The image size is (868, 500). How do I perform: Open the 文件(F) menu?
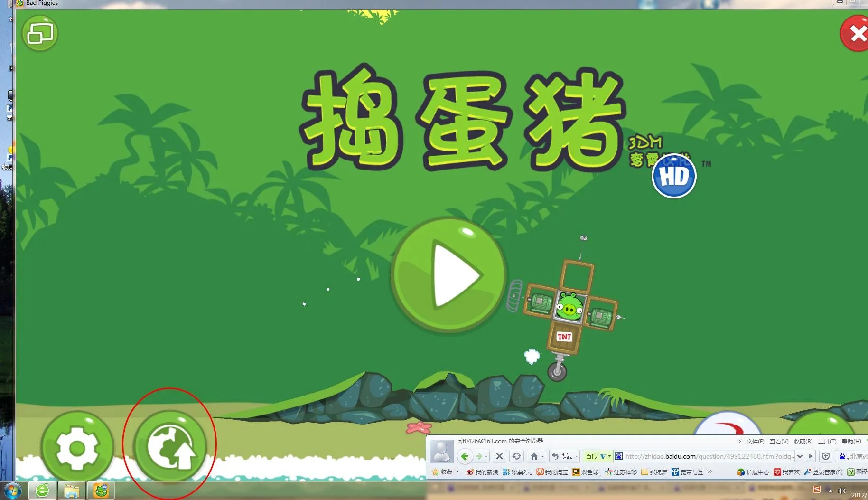click(755, 441)
